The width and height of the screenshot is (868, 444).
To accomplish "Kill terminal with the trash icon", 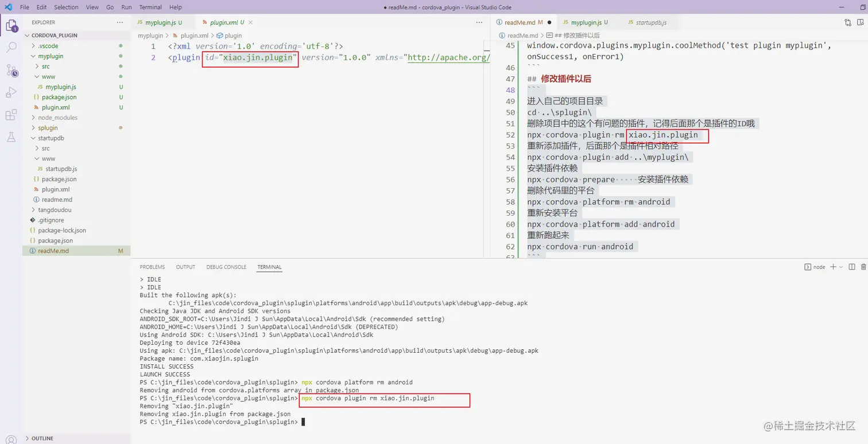I will click(x=863, y=267).
